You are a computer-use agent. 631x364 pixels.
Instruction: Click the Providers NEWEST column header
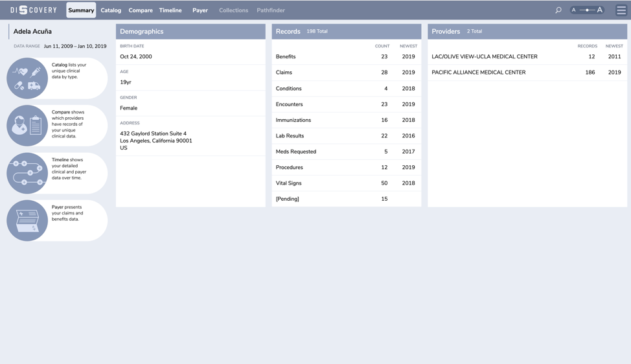614,46
